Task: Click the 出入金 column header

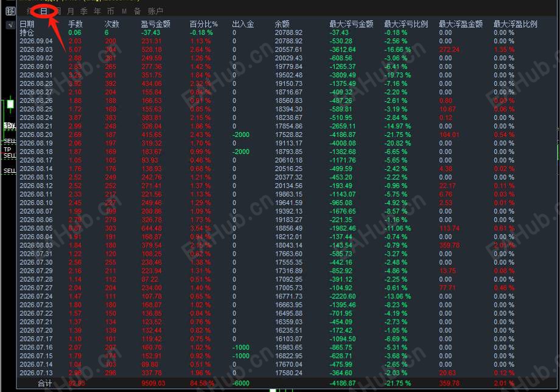Action: [x=243, y=24]
